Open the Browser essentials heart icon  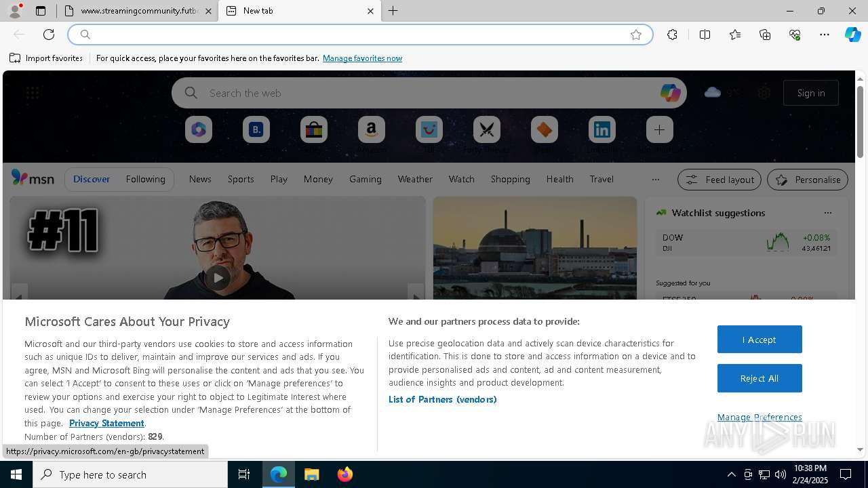795,35
